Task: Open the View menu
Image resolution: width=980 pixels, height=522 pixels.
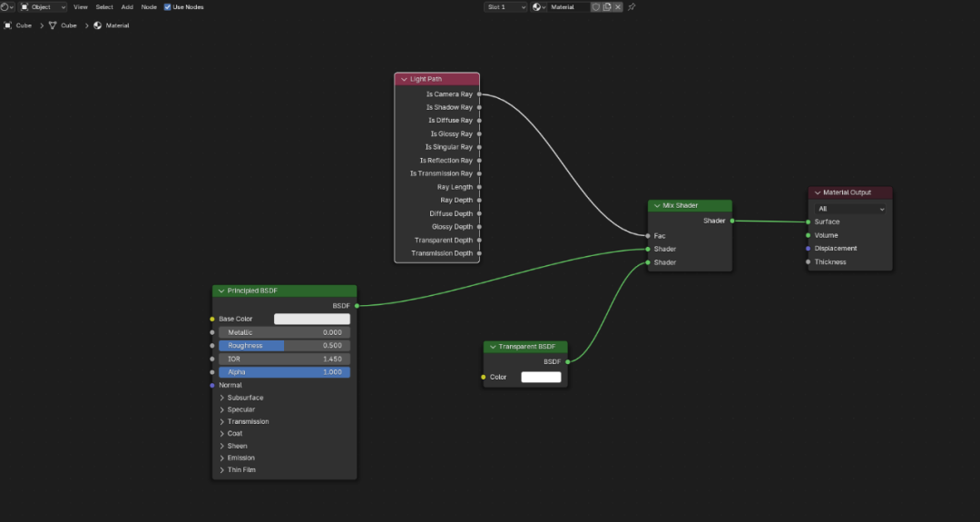Action: pyautogui.click(x=81, y=7)
